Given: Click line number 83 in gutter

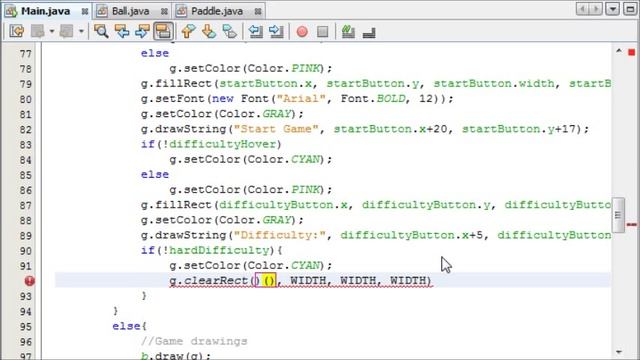Looking at the screenshot, I should pyautogui.click(x=25, y=144).
